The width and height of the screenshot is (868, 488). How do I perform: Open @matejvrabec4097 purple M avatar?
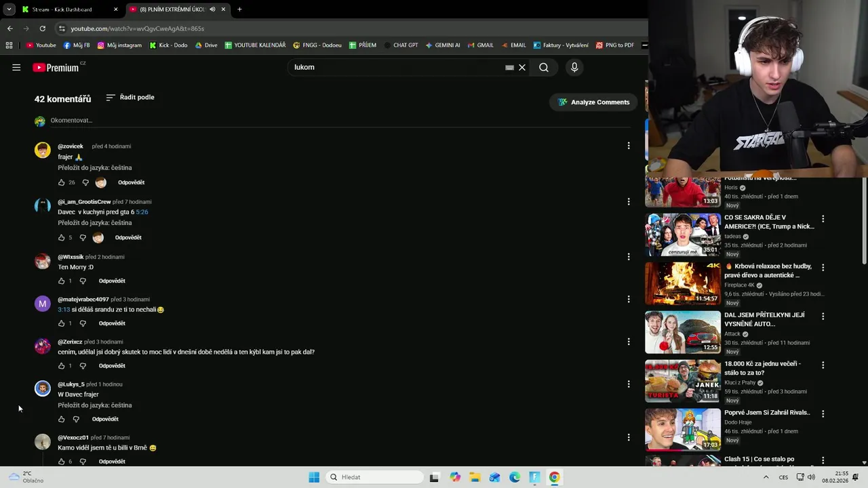coord(43,304)
